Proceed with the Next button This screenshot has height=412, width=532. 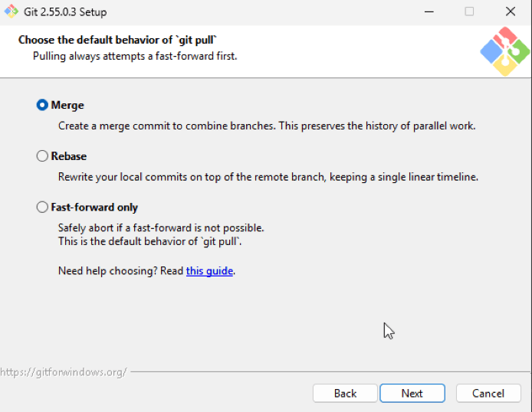(x=412, y=394)
